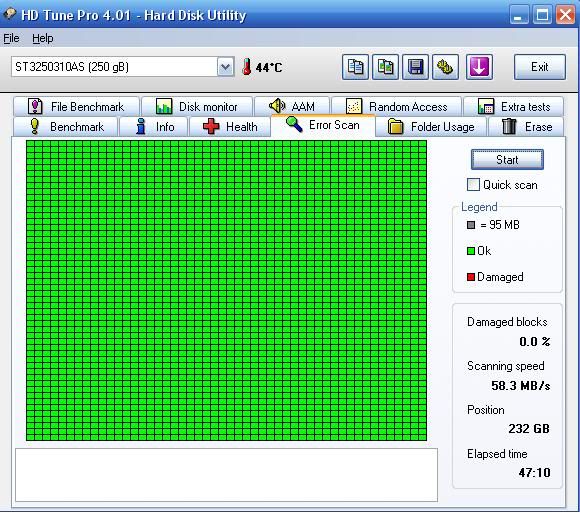Open the Erase tab trash can

tap(509, 127)
